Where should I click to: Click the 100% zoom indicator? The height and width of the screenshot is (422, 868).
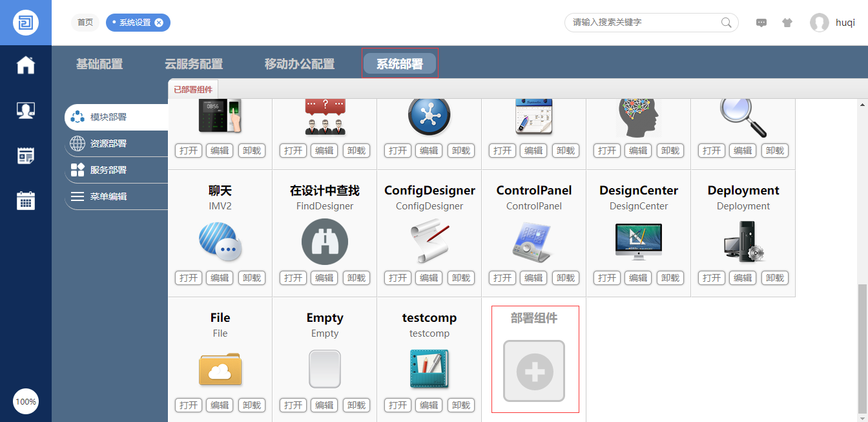(x=26, y=401)
